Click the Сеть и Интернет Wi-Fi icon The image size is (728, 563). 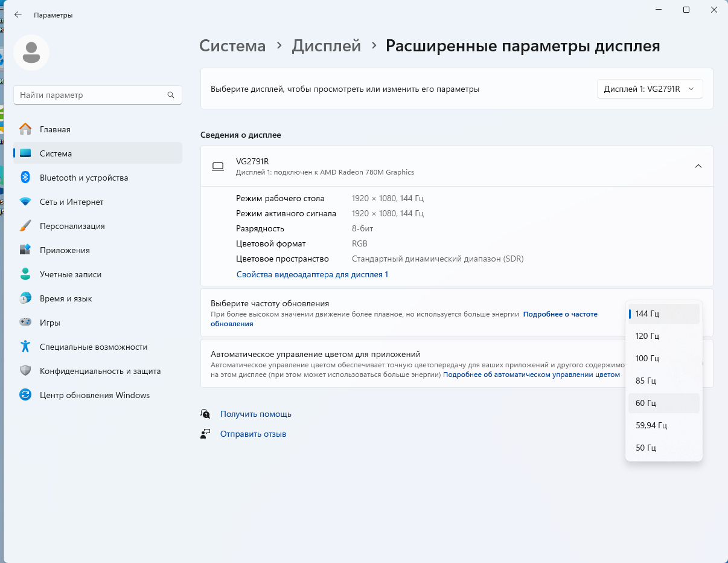[25, 202]
